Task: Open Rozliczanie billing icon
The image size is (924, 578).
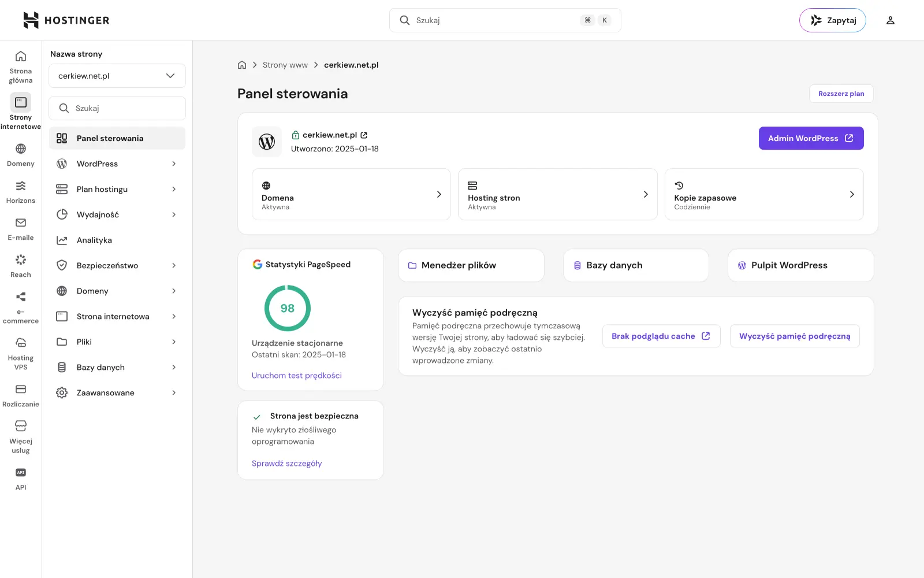Action: pos(21,389)
